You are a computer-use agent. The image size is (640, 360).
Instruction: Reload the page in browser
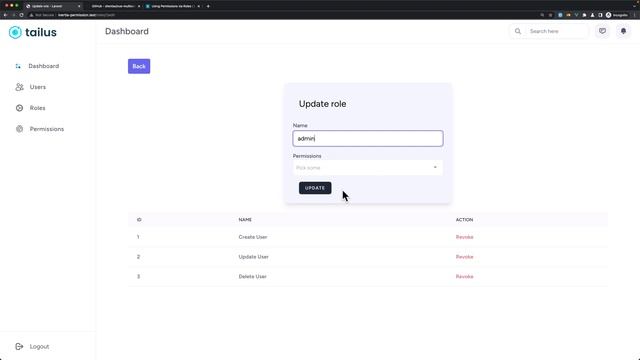click(x=21, y=15)
